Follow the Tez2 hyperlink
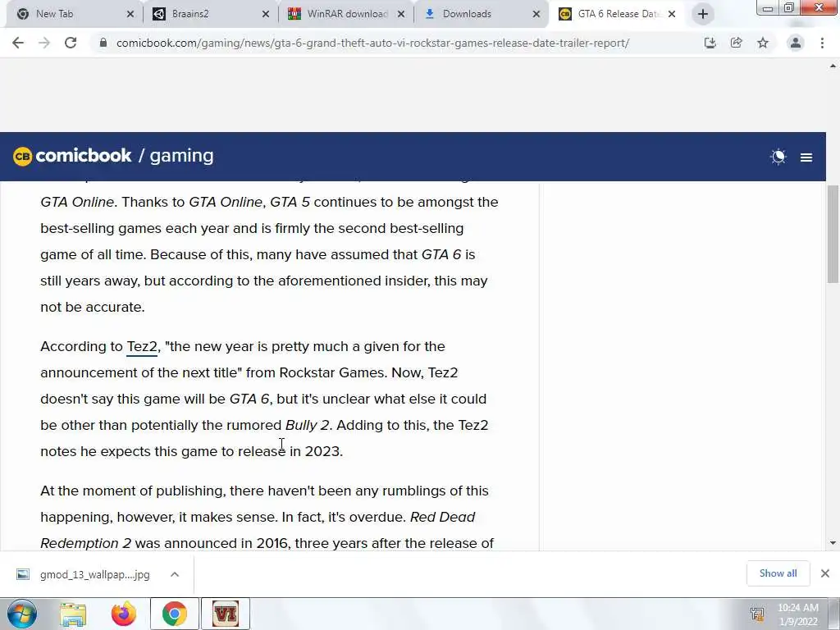Screen dimensions: 840x630 click(x=141, y=347)
